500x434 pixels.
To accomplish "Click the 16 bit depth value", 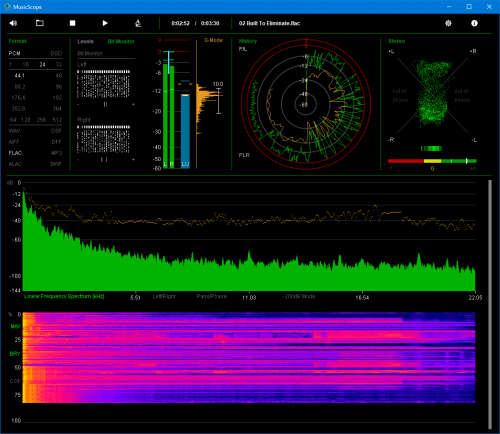I will (26, 64).
